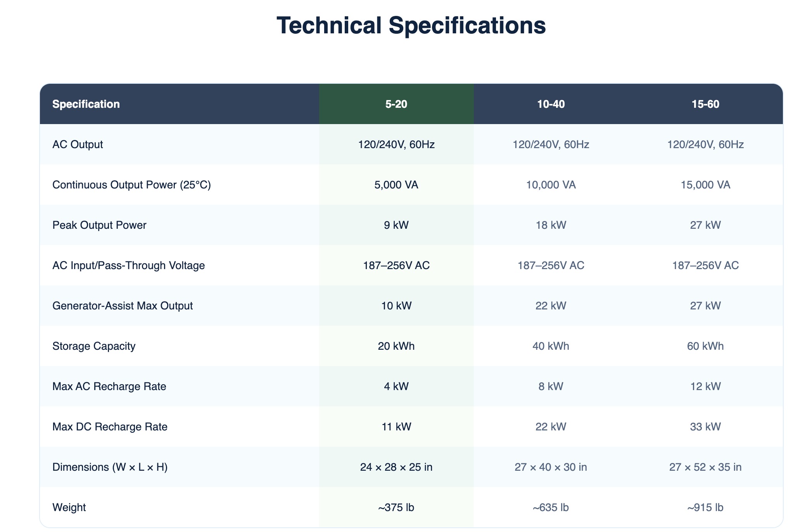Select the 8 kW AC recharge value
This screenshot has width=805, height=532.
[551, 386]
